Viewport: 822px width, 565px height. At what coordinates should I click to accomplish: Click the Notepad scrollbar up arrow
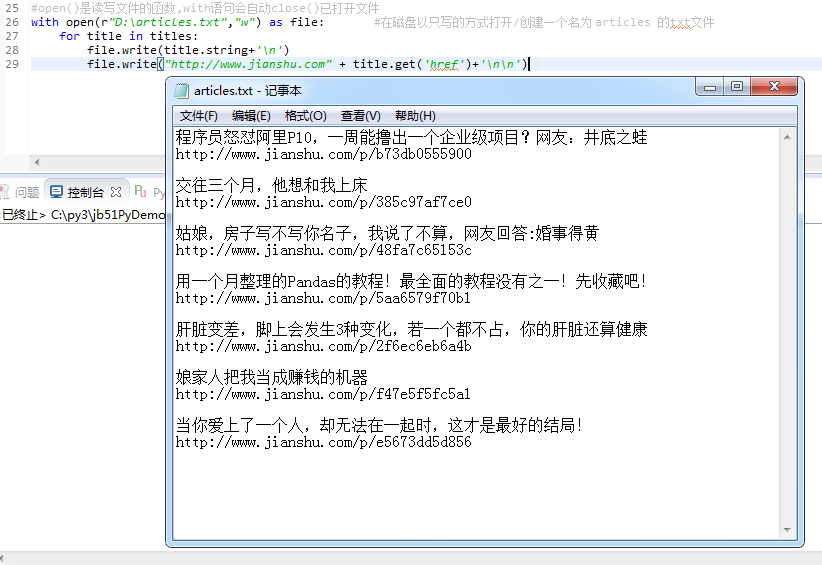(787, 137)
